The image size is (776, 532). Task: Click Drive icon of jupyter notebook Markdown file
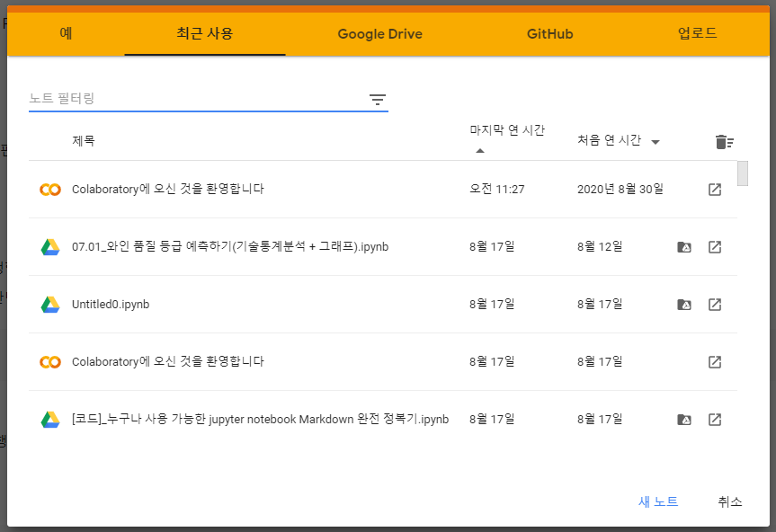pyautogui.click(x=50, y=420)
